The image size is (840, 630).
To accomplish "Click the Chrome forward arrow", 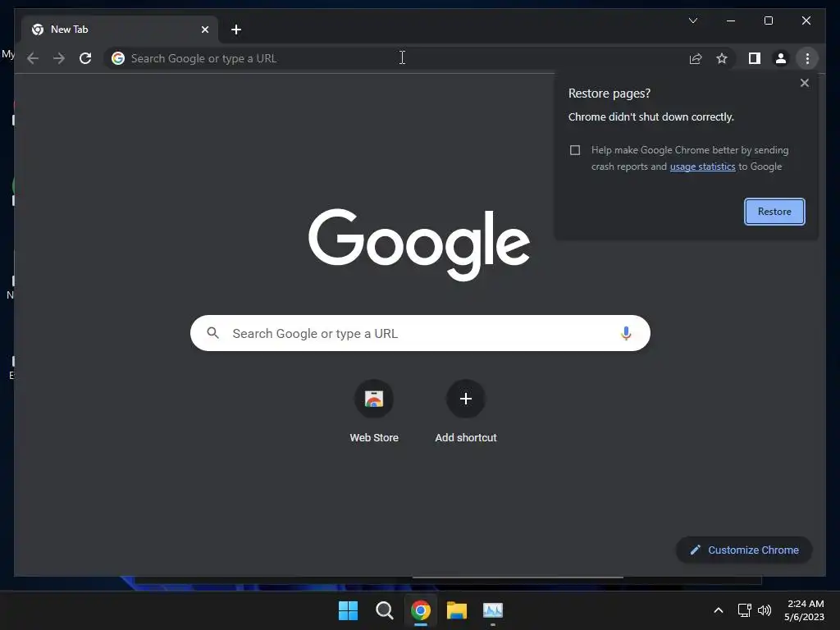I will click(59, 58).
